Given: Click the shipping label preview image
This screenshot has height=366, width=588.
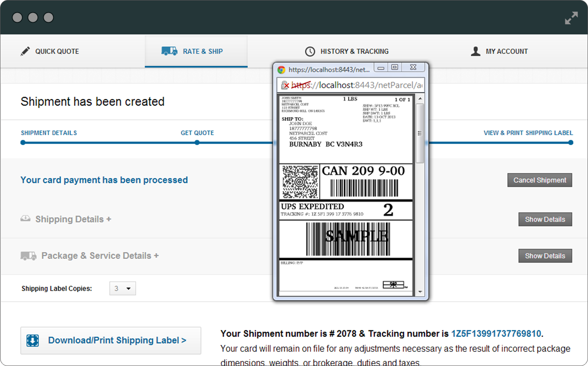Looking at the screenshot, I should click(x=346, y=195).
